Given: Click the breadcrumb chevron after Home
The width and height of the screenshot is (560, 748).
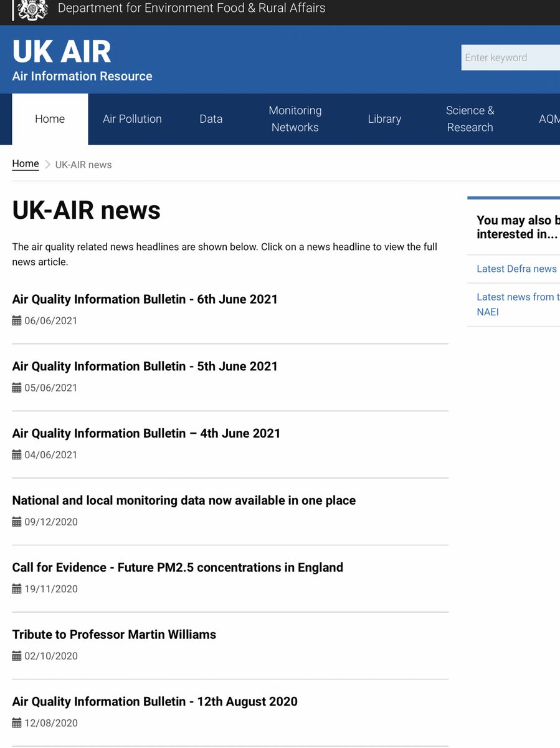Looking at the screenshot, I should [47, 165].
